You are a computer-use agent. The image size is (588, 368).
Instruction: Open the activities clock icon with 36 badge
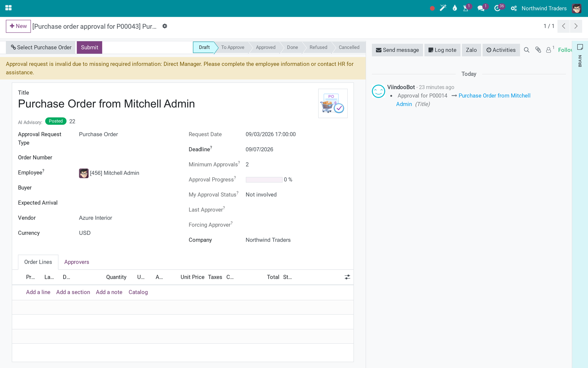[x=497, y=8]
